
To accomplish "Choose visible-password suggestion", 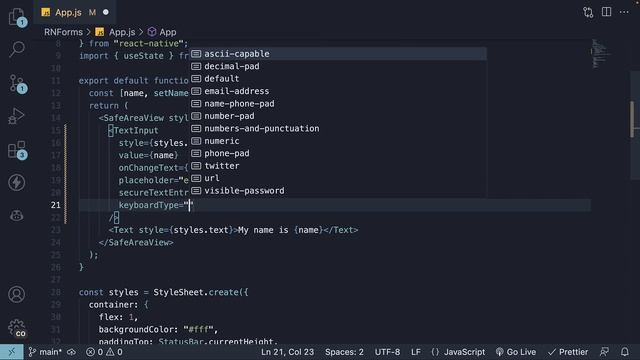I will (x=338, y=191).
